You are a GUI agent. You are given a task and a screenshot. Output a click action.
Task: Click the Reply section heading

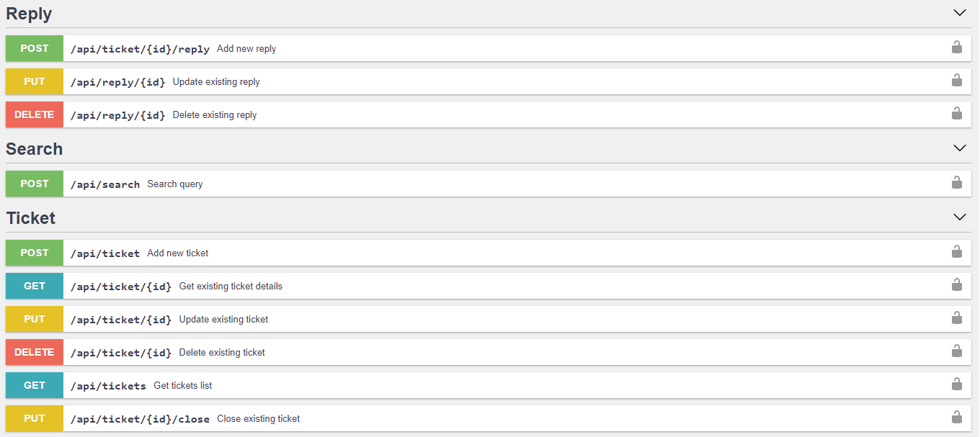(29, 14)
